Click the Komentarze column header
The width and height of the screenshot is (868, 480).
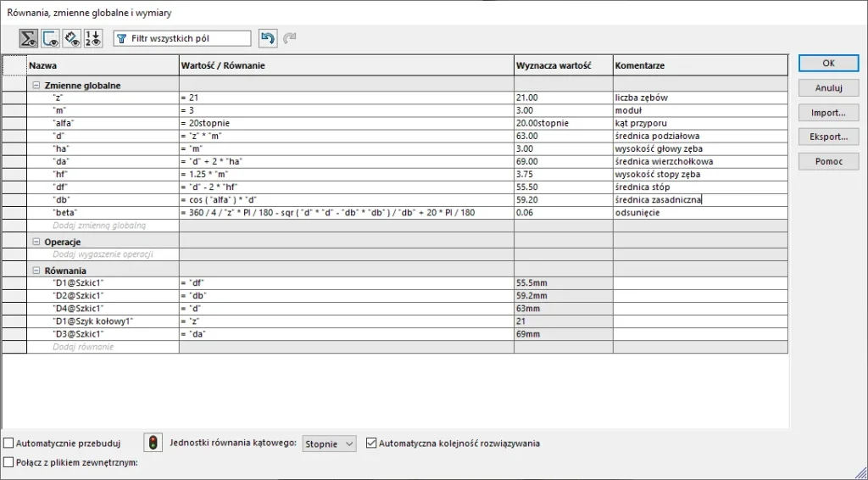700,65
